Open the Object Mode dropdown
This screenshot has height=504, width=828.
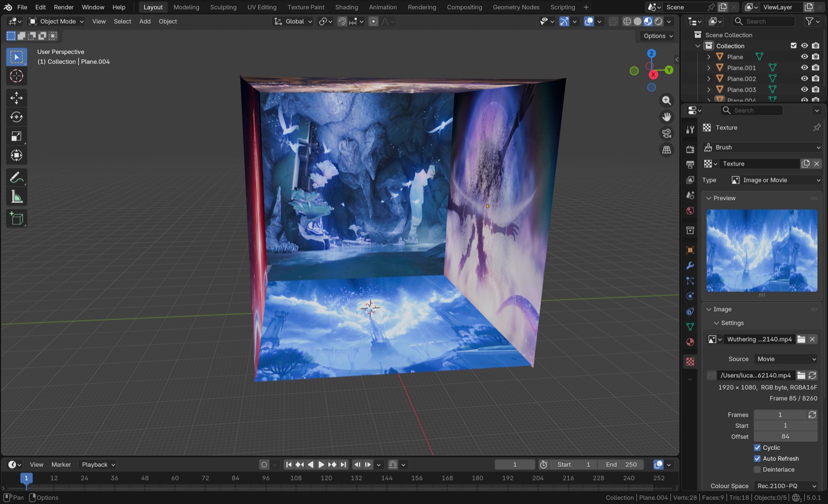click(x=56, y=21)
